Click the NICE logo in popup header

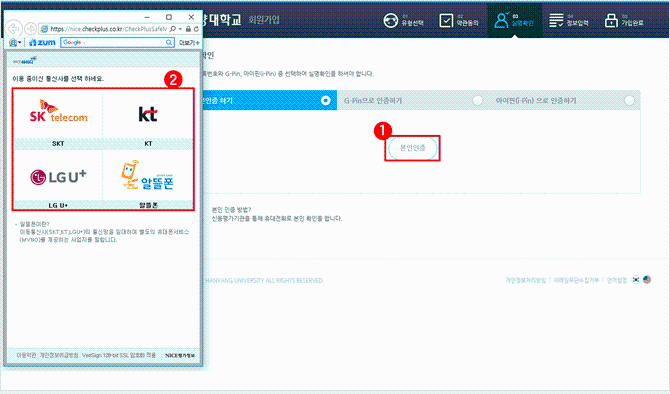point(25,61)
